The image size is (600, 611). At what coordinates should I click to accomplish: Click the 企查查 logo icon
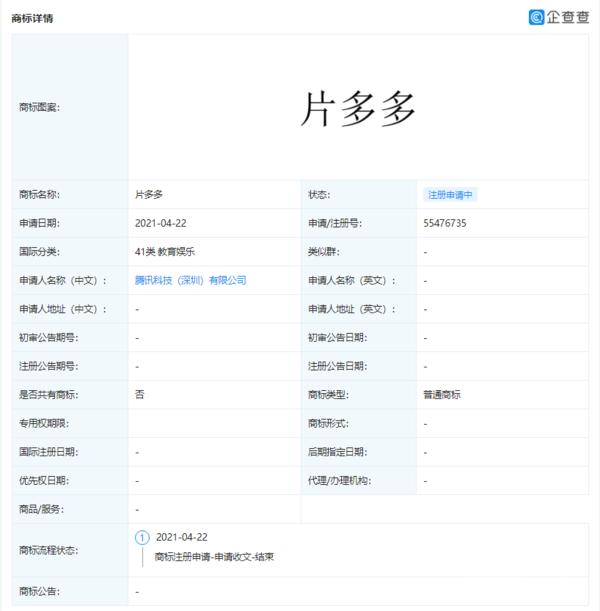[x=536, y=17]
